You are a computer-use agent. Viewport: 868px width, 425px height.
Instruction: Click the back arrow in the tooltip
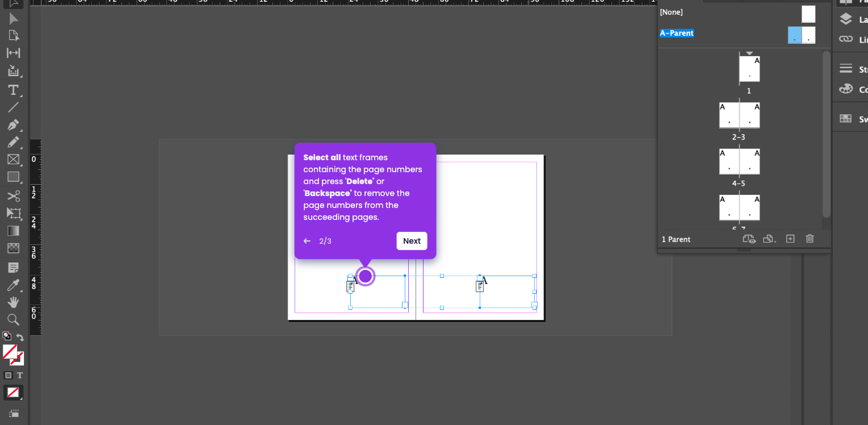(307, 241)
